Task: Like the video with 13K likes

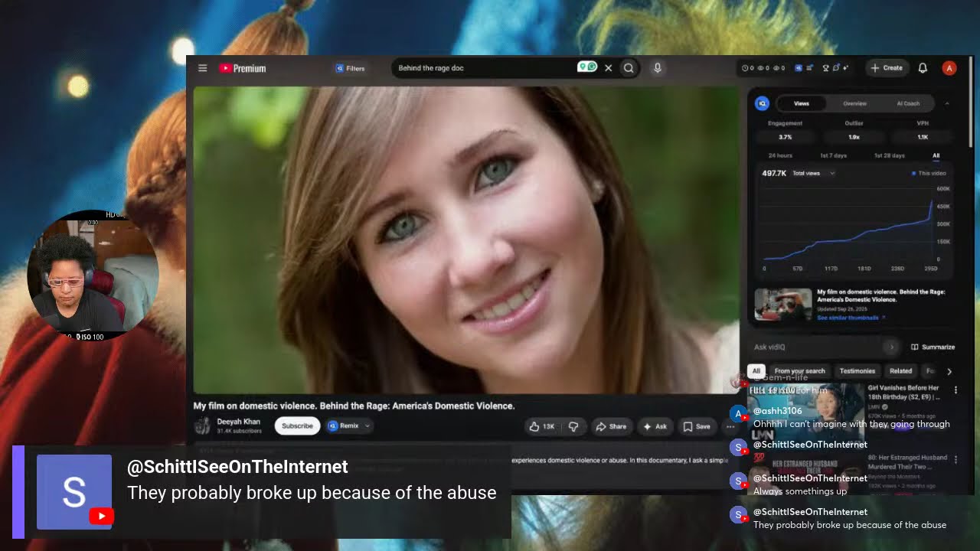Action: tap(542, 426)
